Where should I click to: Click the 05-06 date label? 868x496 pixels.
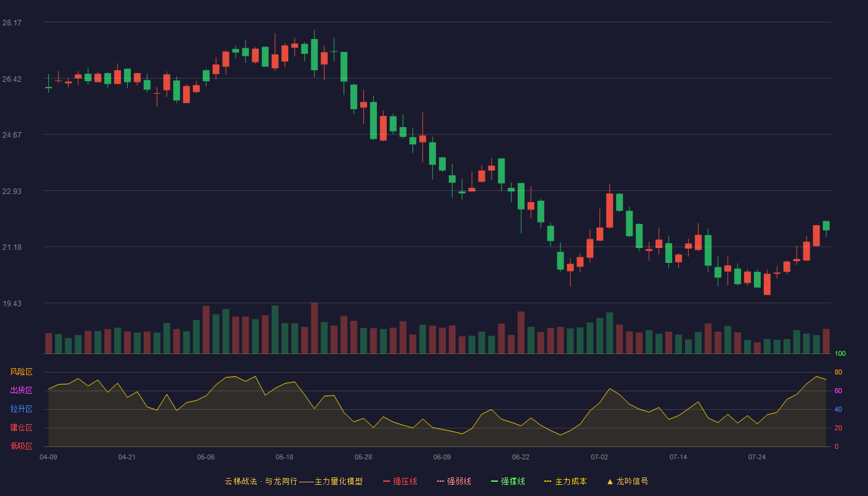coord(206,457)
